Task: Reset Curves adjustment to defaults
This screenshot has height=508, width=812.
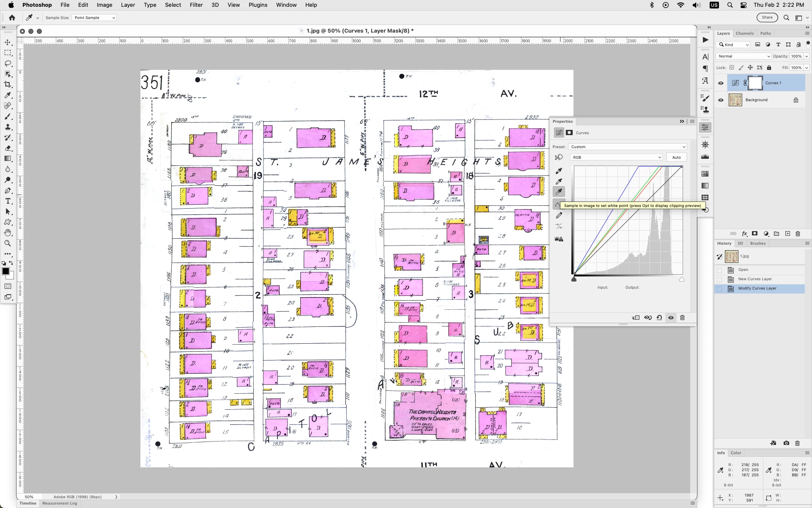Action: [659, 317]
